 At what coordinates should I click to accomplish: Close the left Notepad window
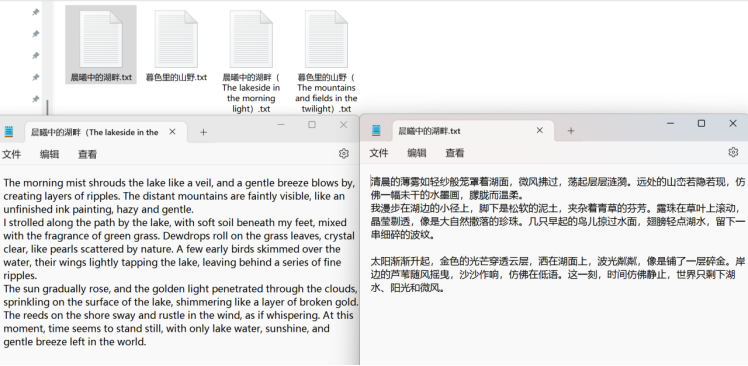[x=343, y=125]
